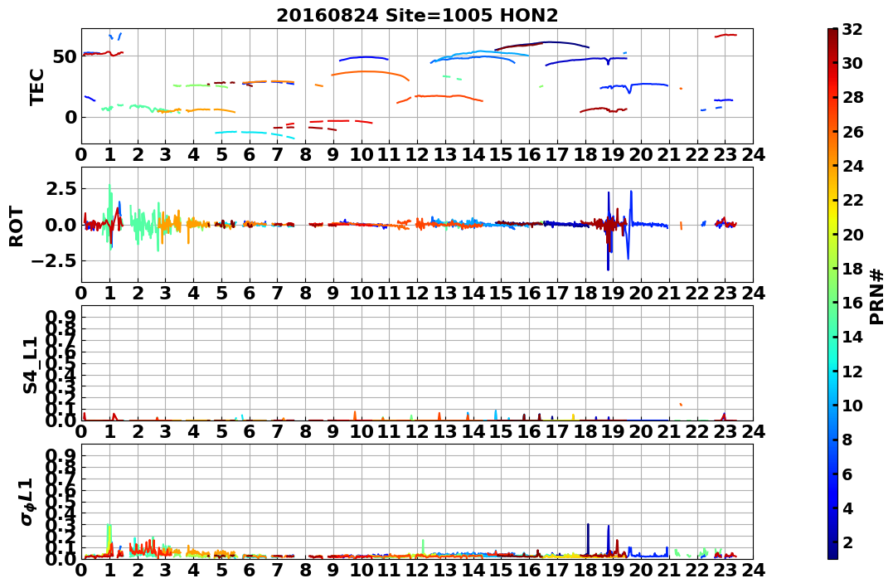Click colorbar tick label 24

[852, 166]
